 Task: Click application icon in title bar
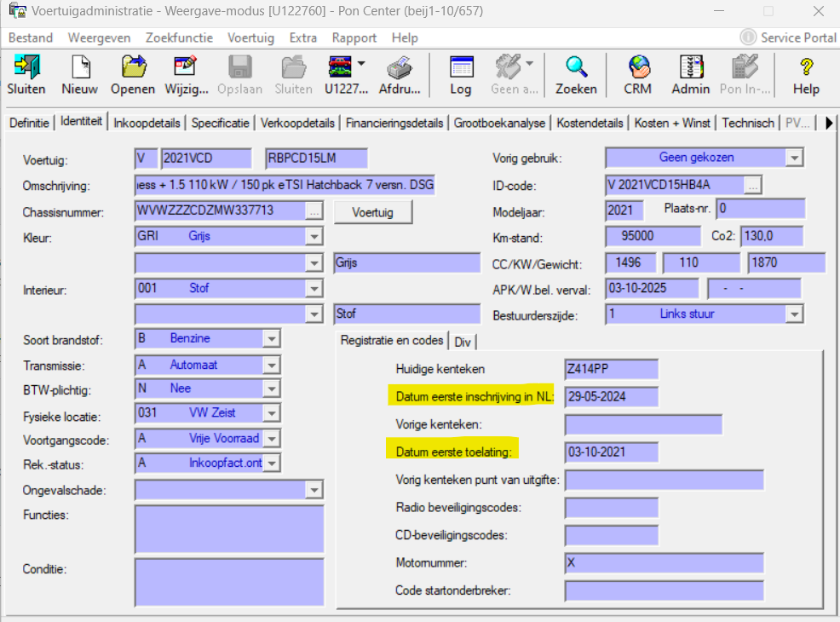point(16,10)
